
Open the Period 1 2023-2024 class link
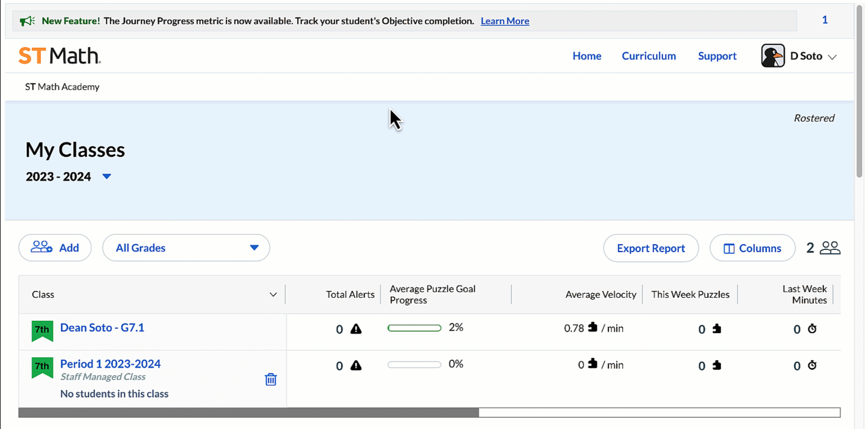point(110,364)
